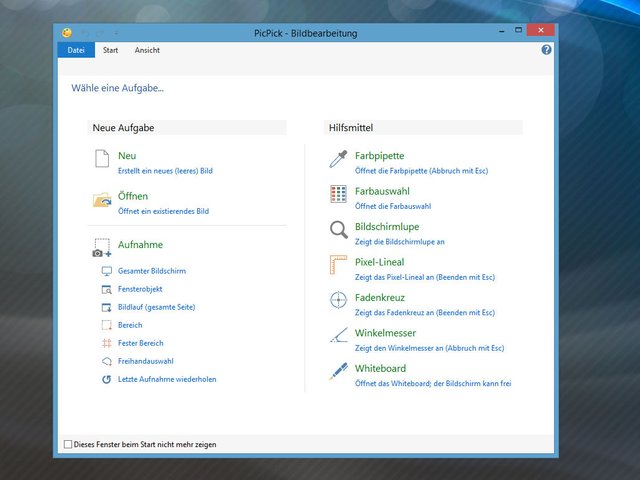The width and height of the screenshot is (640, 480).
Task: Click the repeat last capture arrow icon
Action: pyautogui.click(x=107, y=379)
